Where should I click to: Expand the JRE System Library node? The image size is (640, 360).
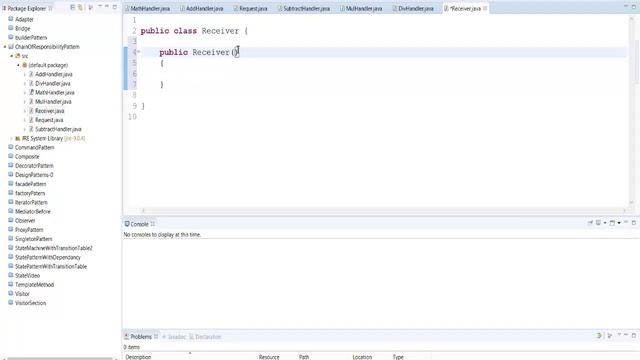pyautogui.click(x=12, y=138)
